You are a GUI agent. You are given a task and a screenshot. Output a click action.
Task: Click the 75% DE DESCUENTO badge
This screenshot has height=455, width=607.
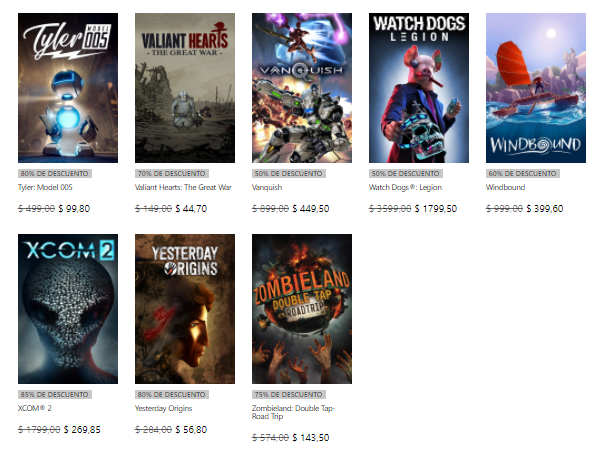[x=288, y=395]
